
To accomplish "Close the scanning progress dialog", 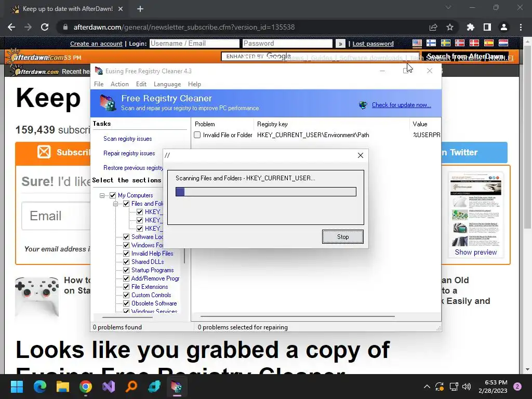I will click(361, 155).
